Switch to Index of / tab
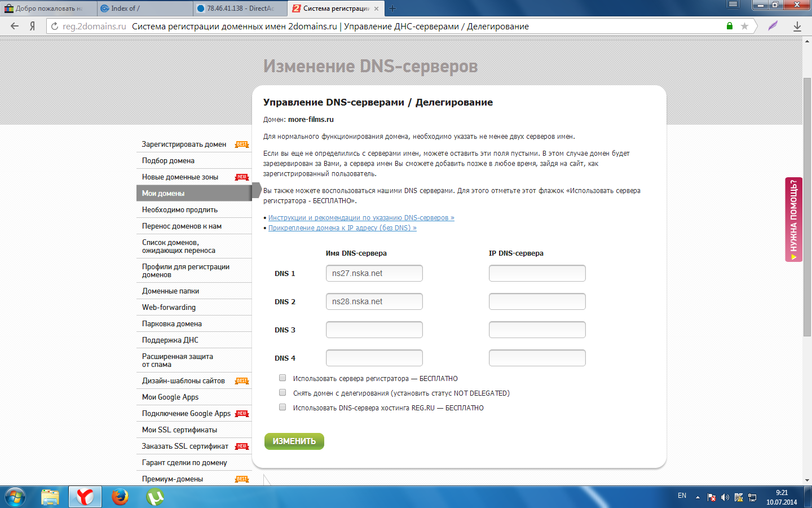This screenshot has height=508, width=812. [x=145, y=8]
